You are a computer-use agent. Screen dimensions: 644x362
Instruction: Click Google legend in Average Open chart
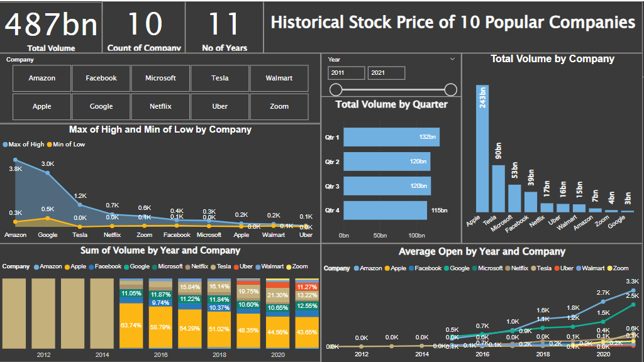457,268
